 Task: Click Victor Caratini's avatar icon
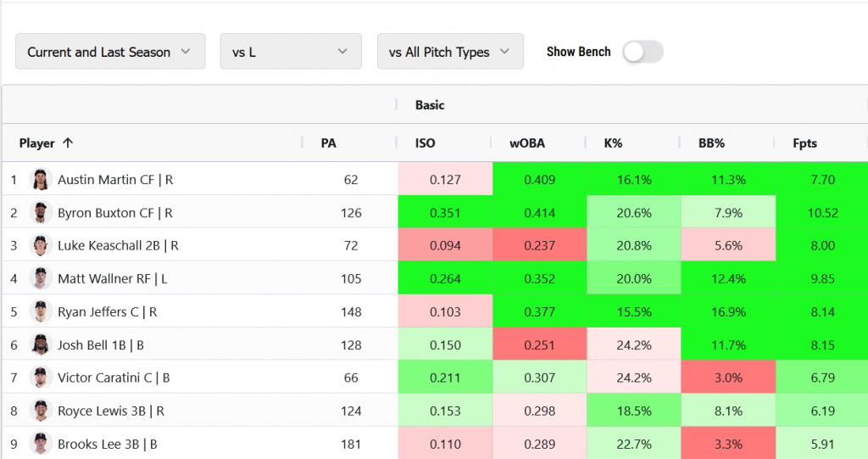click(x=41, y=378)
